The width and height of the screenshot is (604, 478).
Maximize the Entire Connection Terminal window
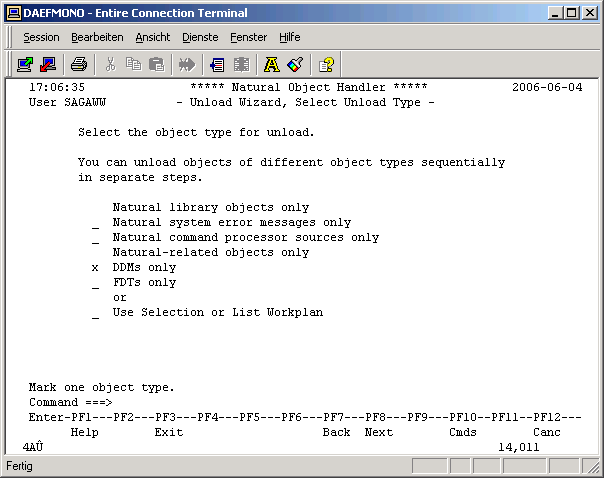tap(572, 13)
